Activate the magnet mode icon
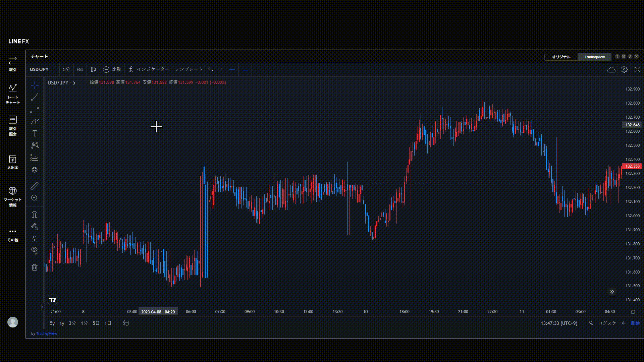Viewport: 644px width, 362px height. tap(35, 215)
